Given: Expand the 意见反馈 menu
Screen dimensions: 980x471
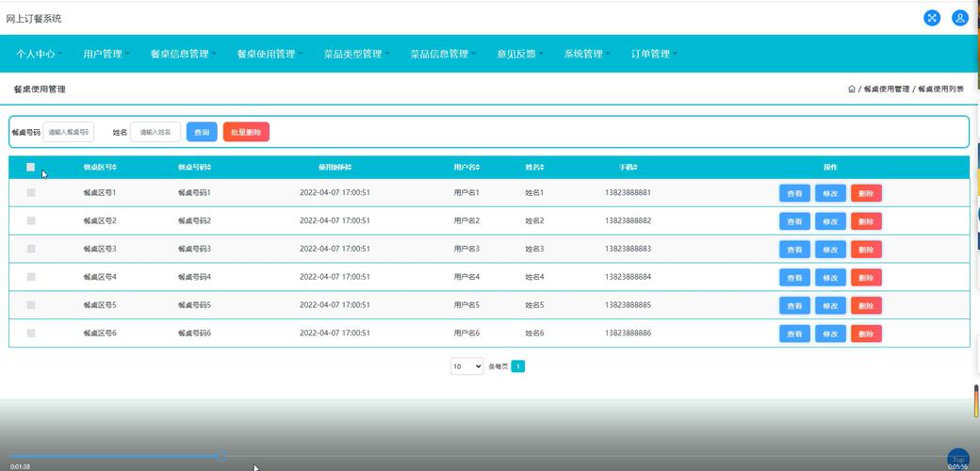Looking at the screenshot, I should (x=520, y=54).
